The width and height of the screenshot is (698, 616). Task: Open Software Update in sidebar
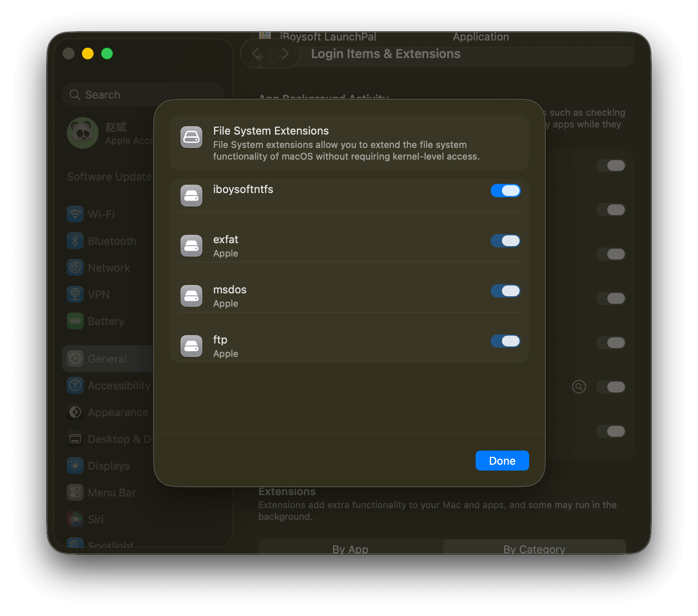tap(110, 176)
